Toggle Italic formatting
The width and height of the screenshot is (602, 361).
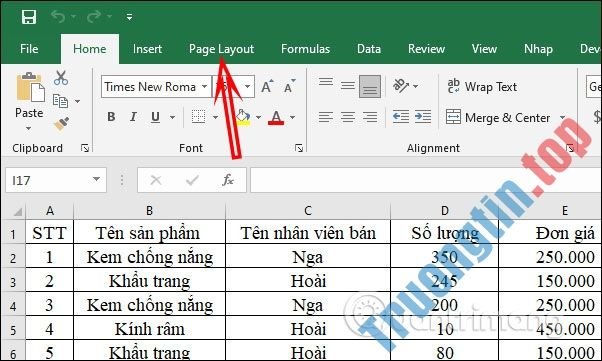point(133,117)
